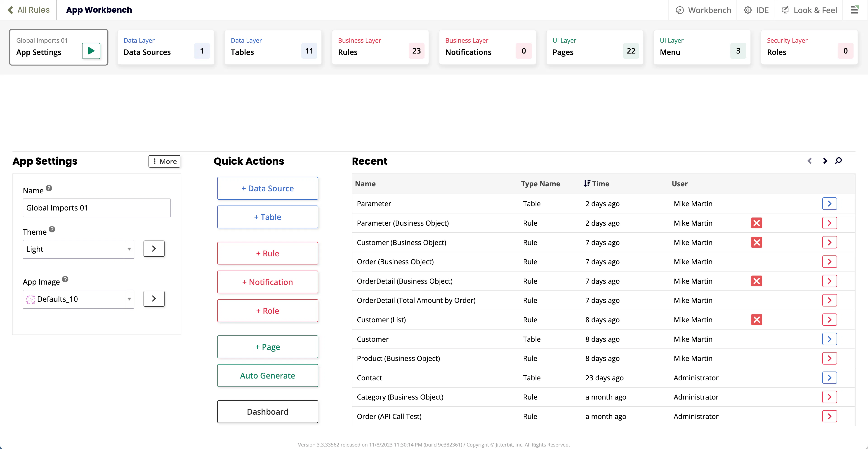The width and height of the screenshot is (868, 449).
Task: Open the Parameter table row arrow
Action: coord(829,204)
